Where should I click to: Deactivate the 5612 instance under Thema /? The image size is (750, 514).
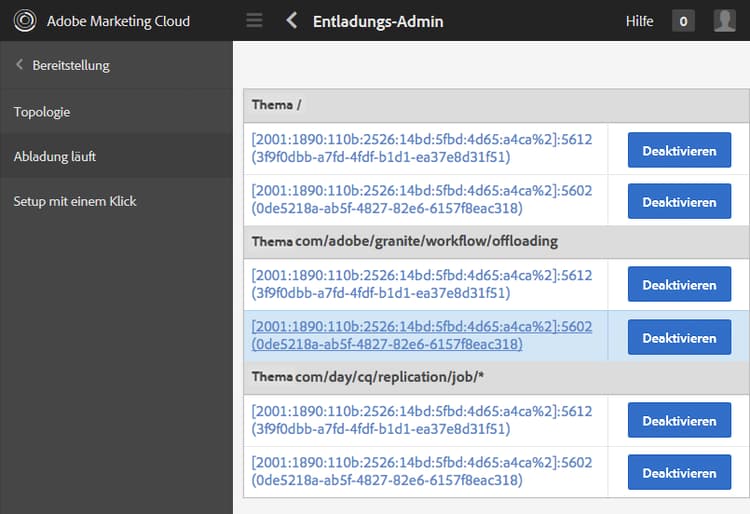679,150
